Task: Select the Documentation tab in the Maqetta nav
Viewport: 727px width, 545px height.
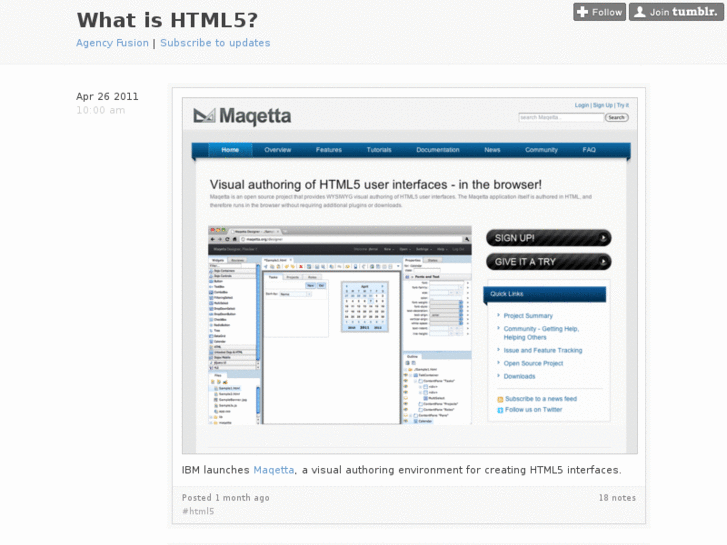Action: coord(438,150)
